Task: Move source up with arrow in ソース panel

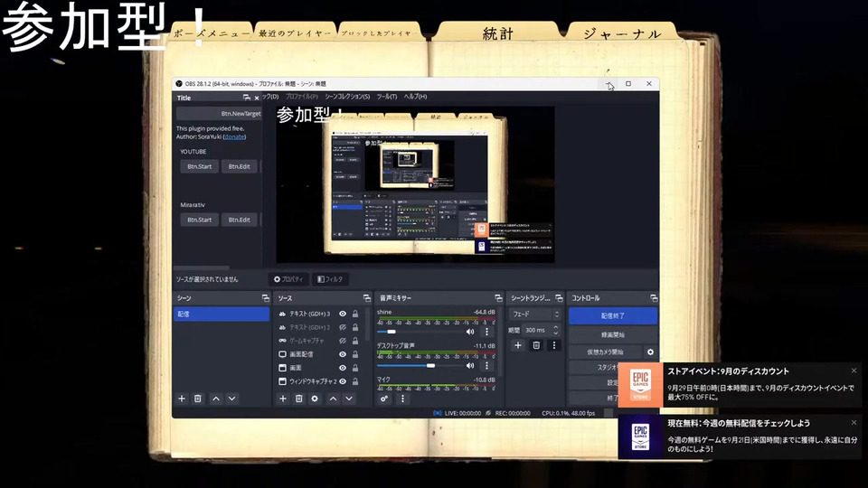Action: (x=334, y=399)
